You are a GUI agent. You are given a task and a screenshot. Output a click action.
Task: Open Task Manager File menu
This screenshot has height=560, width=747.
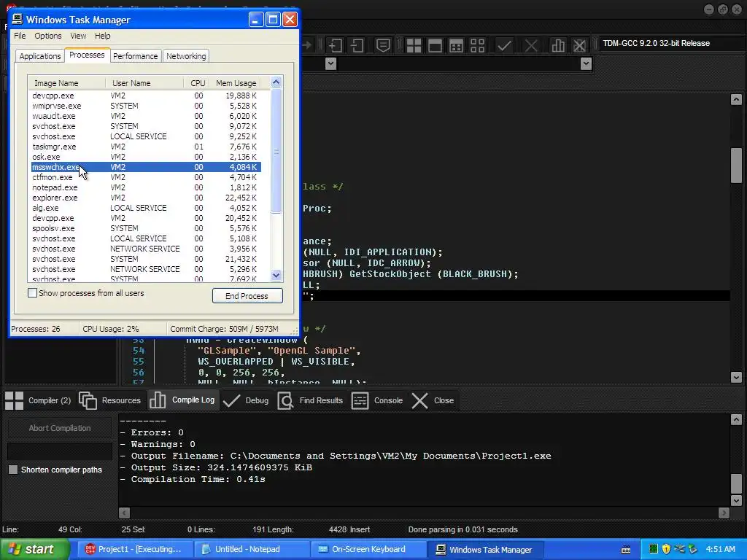tap(20, 36)
